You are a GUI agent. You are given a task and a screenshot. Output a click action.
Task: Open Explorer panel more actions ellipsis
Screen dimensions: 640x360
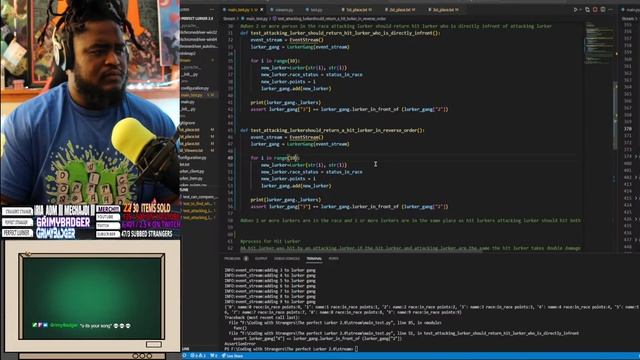(x=212, y=9)
